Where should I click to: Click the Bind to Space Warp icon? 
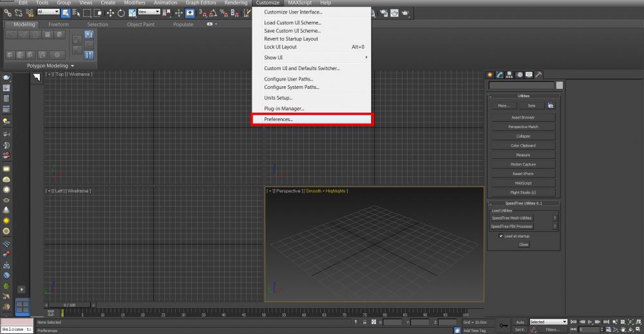pos(30,13)
